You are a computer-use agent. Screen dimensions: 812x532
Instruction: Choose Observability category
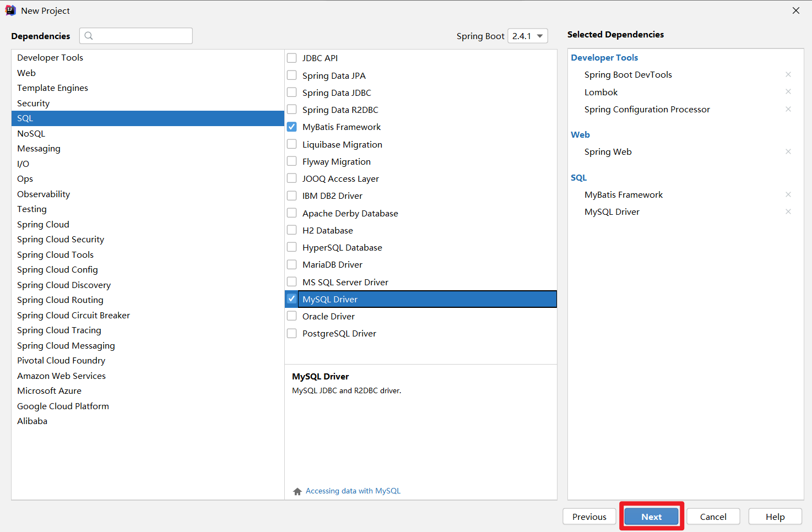(148, 194)
